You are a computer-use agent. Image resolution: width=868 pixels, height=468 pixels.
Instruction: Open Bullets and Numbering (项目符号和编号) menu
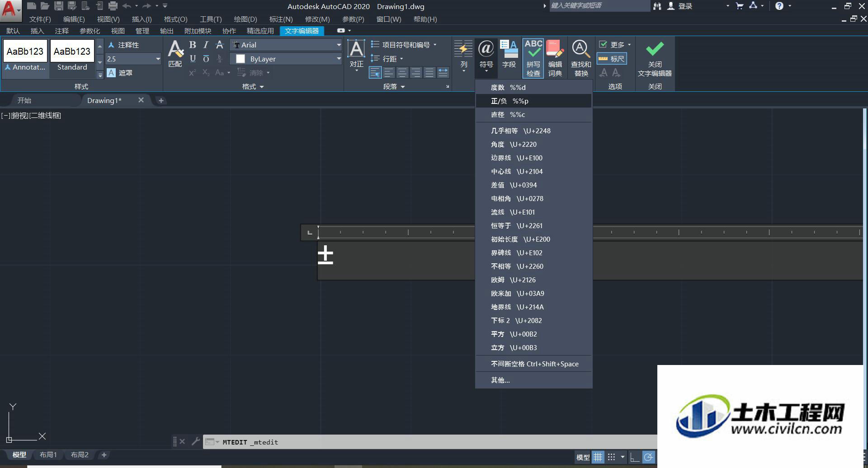404,45
